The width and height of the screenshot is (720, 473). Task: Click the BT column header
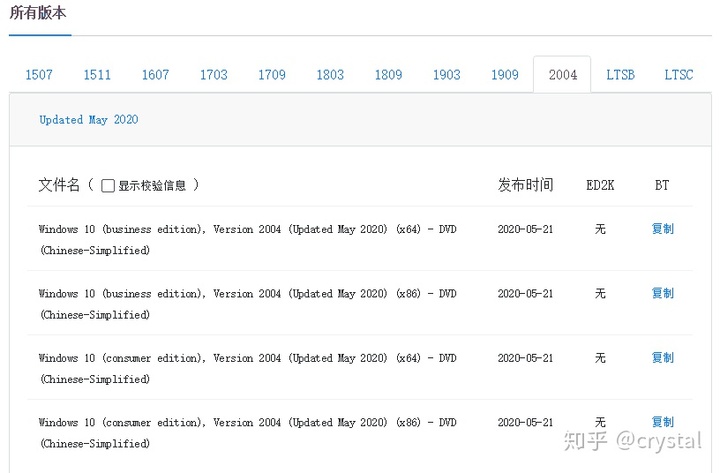[662, 185]
